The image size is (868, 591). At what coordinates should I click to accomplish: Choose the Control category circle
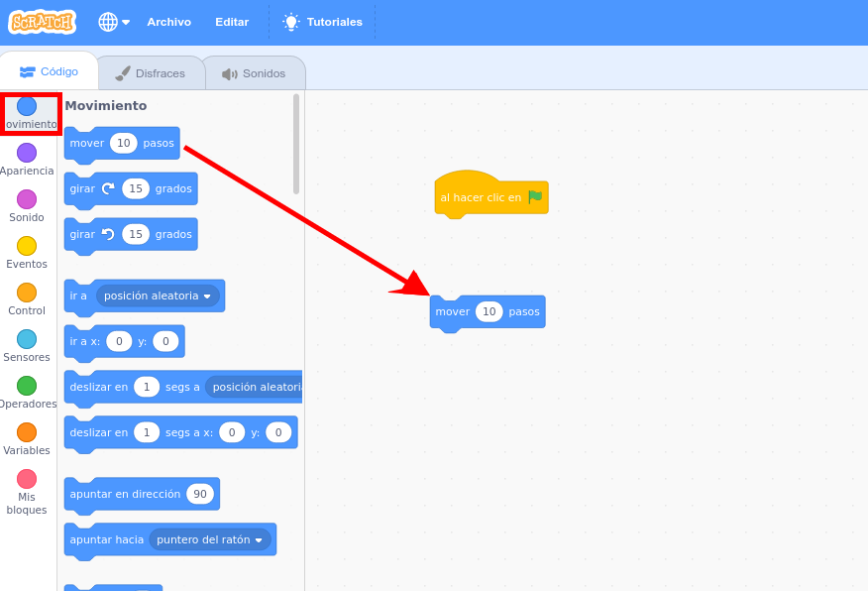pyautogui.click(x=27, y=292)
